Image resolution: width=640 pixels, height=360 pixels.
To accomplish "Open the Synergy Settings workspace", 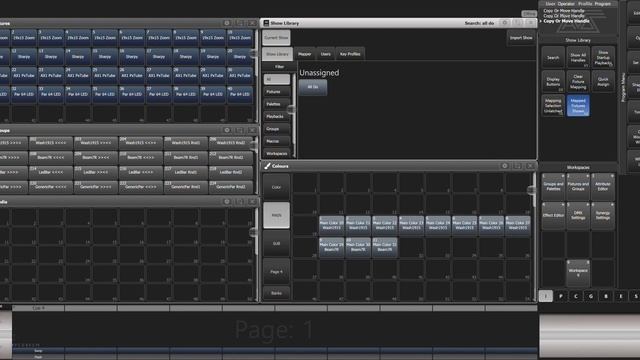I will pyautogui.click(x=603, y=216).
